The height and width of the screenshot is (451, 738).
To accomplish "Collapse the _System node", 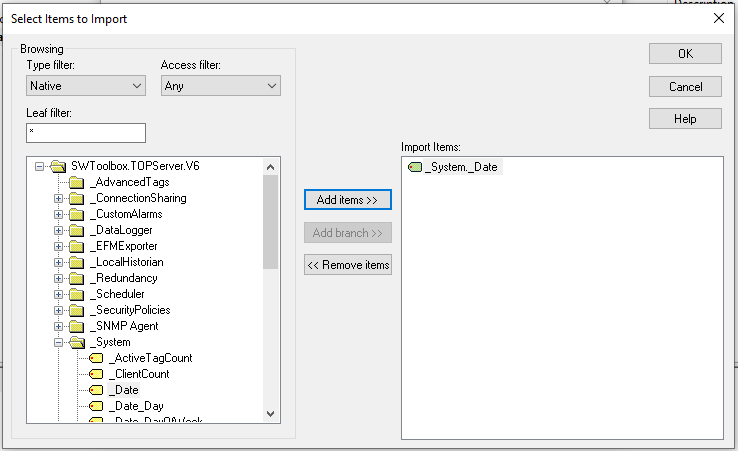I will [58, 342].
